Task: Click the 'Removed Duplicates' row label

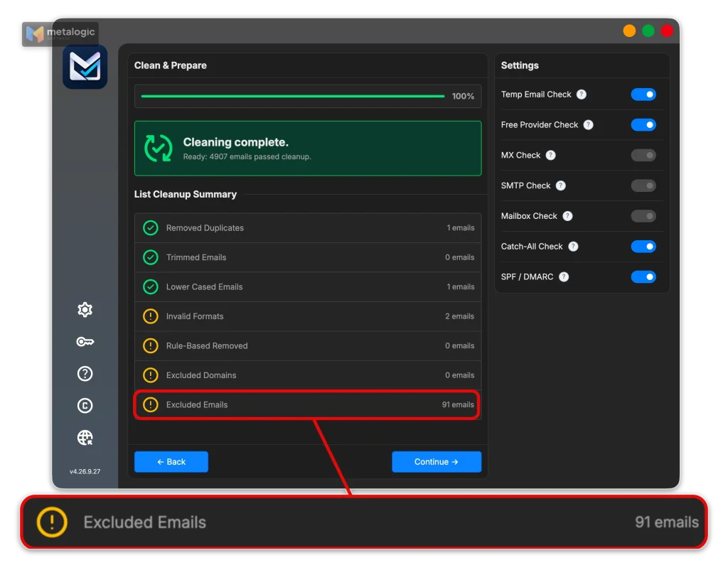Action: click(205, 228)
